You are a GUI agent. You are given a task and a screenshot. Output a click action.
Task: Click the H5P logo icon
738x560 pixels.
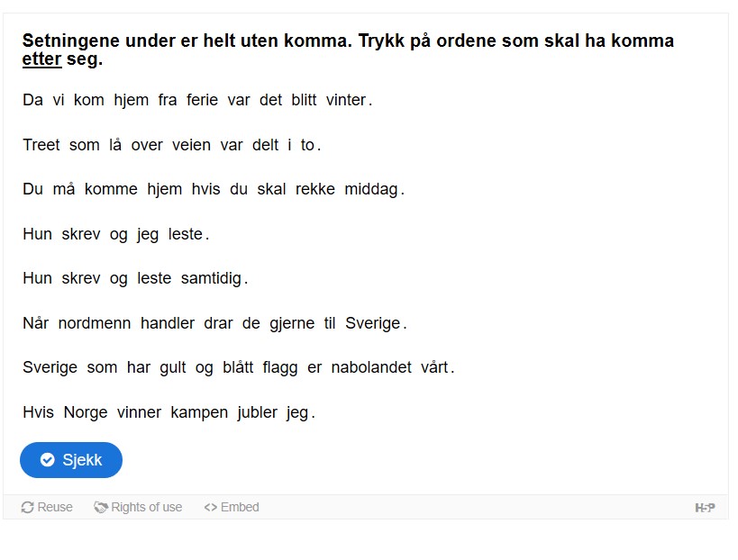705,508
